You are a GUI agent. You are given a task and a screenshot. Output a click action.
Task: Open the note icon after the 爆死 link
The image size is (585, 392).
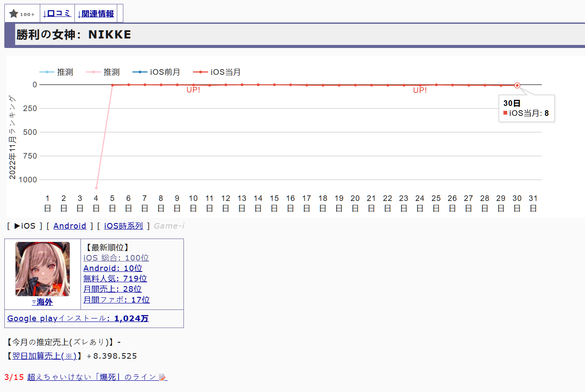(163, 377)
